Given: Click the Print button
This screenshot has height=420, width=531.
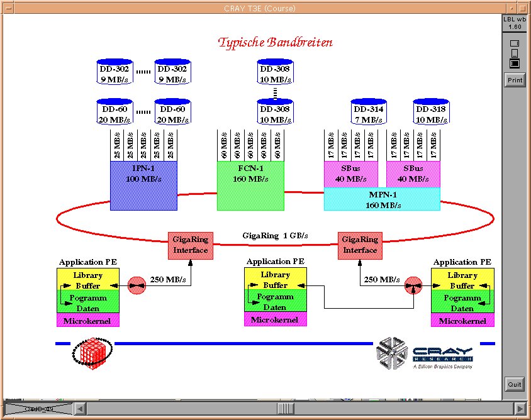Looking at the screenshot, I should 515,80.
